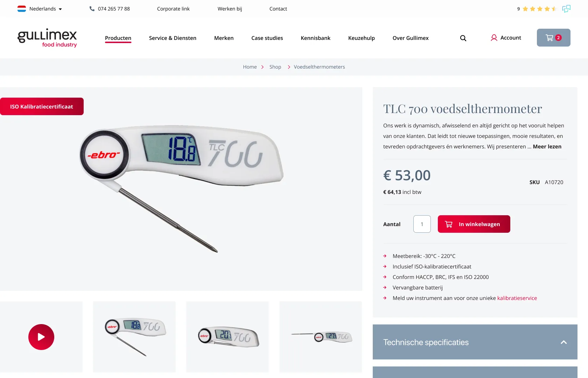Image resolution: width=588 pixels, height=378 pixels.
Task: Follow the kalibratieservice link
Action: (517, 298)
